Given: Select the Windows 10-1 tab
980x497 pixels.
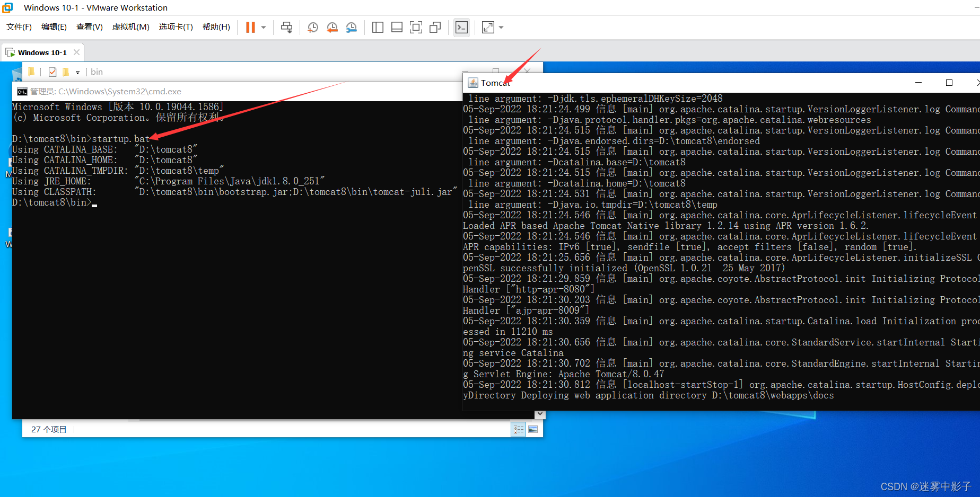Looking at the screenshot, I should point(42,52).
